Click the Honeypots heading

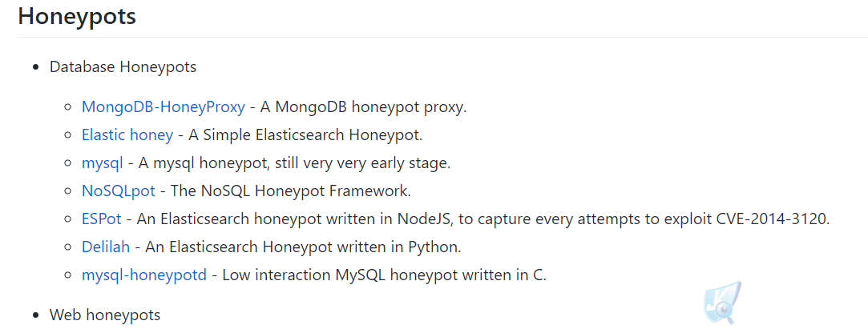click(x=77, y=16)
